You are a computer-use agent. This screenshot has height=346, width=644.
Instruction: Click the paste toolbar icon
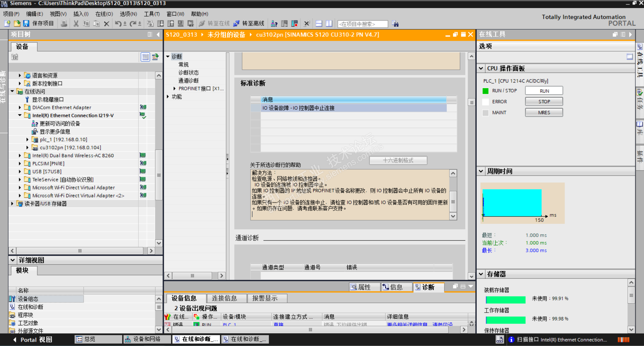pos(96,24)
